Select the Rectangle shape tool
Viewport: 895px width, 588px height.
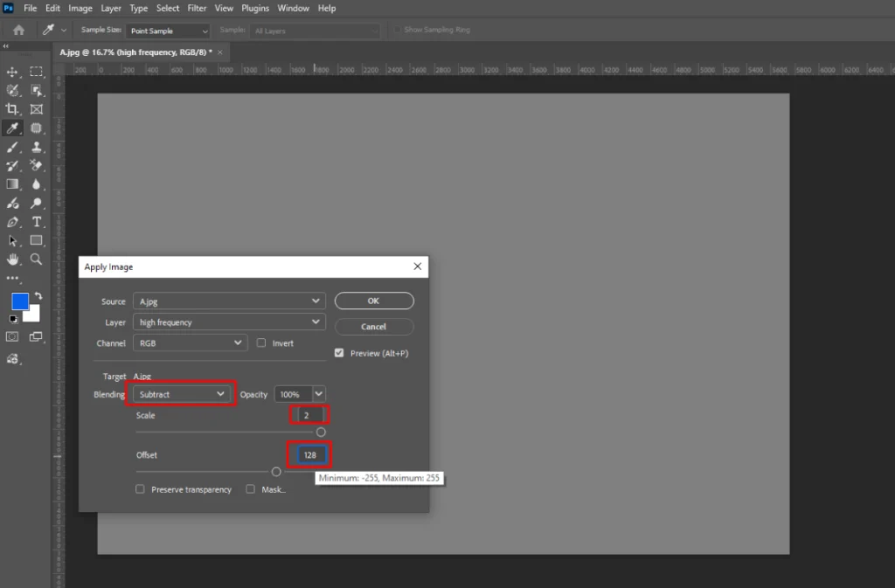(x=37, y=240)
